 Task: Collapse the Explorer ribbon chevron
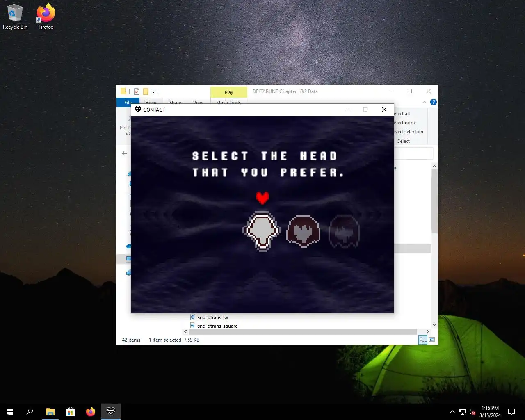click(425, 102)
